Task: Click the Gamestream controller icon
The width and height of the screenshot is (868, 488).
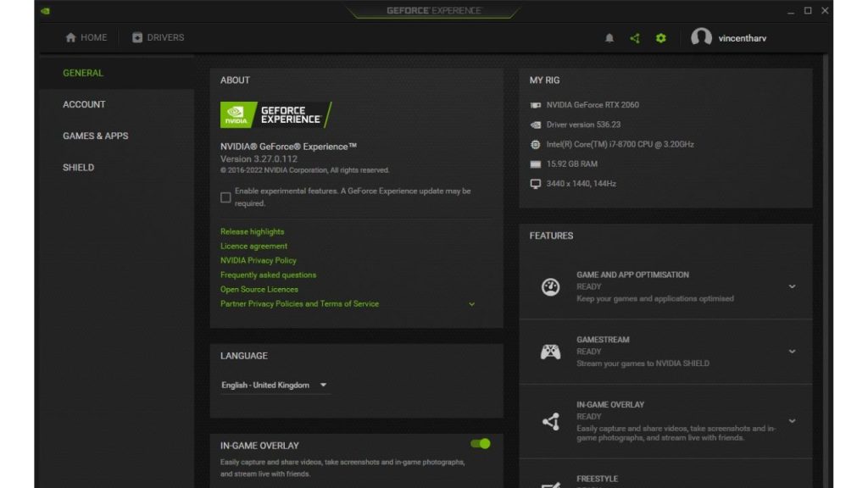Action: pyautogui.click(x=550, y=352)
